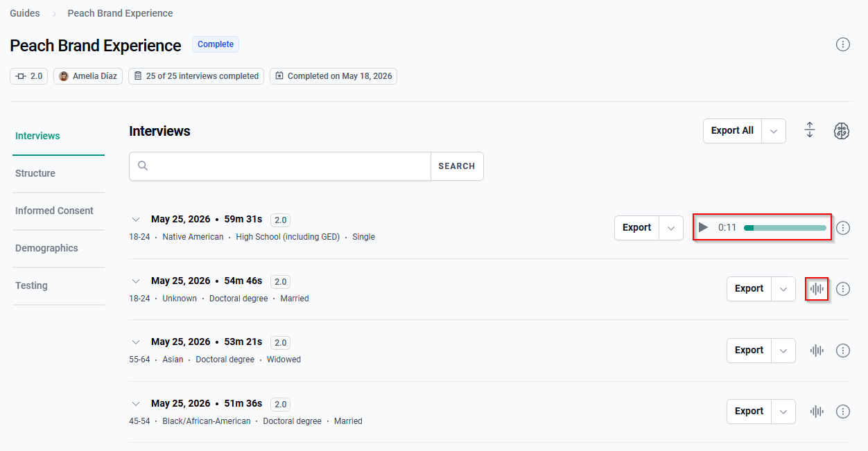Click the AI brain analysis icon
The image size is (868, 451).
tap(842, 131)
